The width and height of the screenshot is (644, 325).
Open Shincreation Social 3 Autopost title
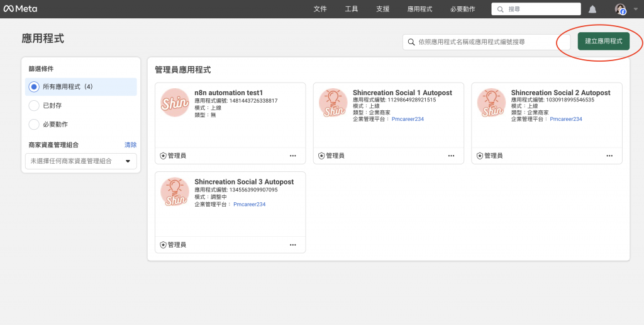[x=244, y=182]
